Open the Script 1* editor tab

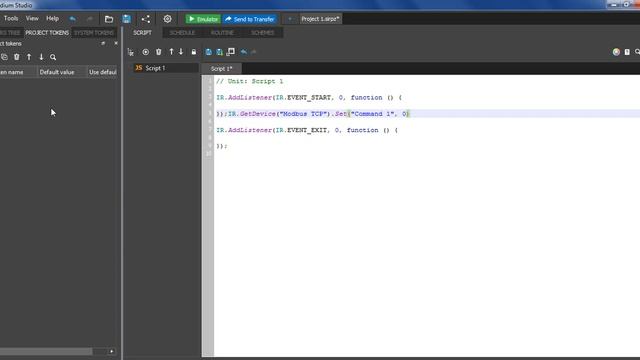[222, 69]
